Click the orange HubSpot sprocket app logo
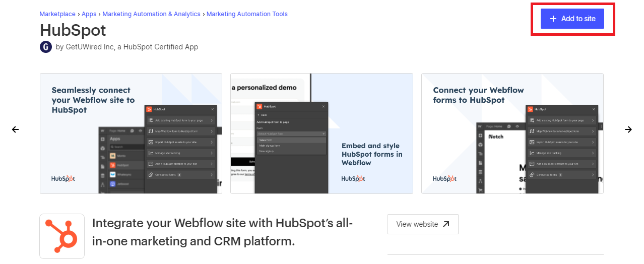Screen dimensions: 644x264 tap(62, 236)
